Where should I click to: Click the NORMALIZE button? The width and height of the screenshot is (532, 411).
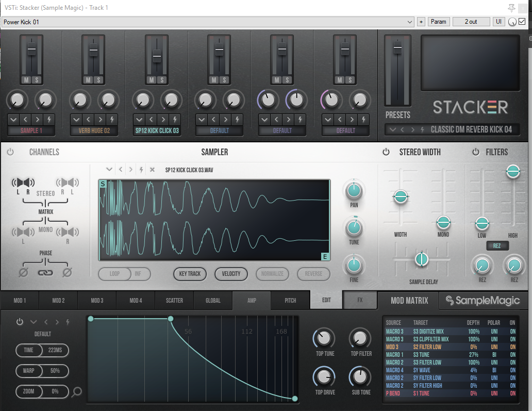tap(273, 274)
